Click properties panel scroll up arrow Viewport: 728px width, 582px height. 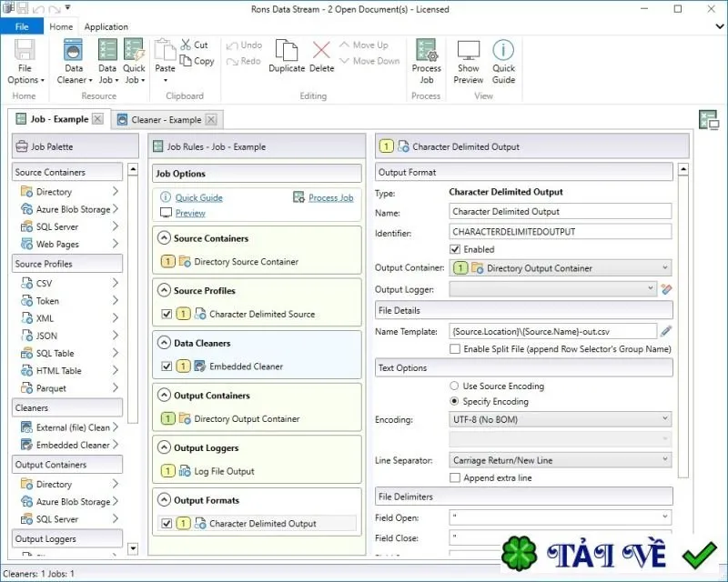[683, 169]
